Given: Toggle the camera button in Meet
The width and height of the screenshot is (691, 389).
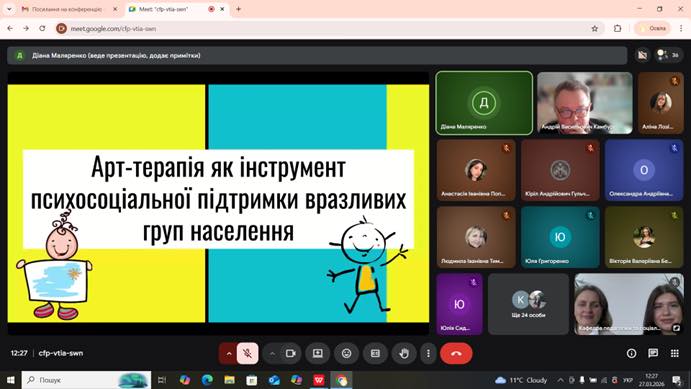Looking at the screenshot, I should point(290,353).
